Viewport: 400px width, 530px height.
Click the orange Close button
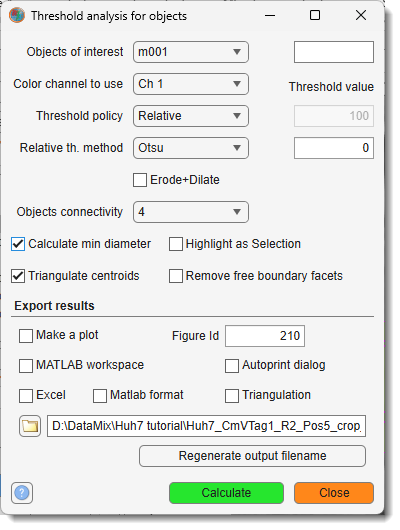(x=334, y=493)
